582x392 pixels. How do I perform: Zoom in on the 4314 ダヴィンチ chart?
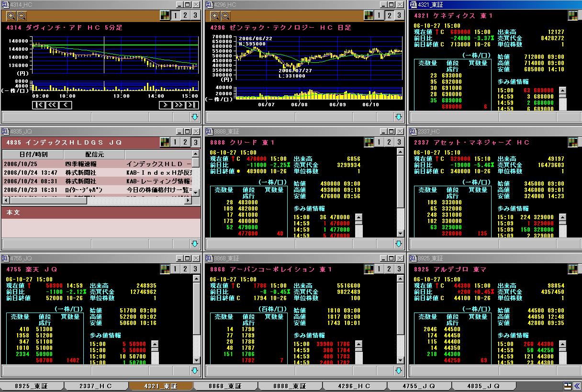(x=11, y=15)
